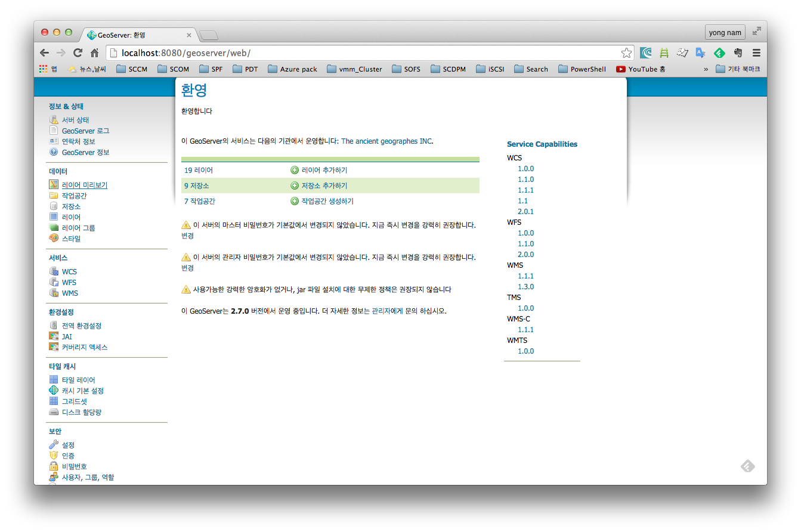Click the 커버리지 액세스 icon
Viewport: 801px width, 532px height.
tap(54, 347)
